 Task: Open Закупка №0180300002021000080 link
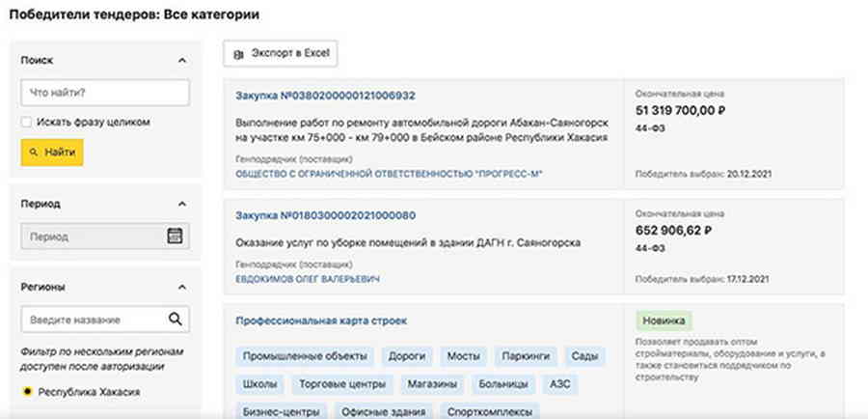coord(325,215)
